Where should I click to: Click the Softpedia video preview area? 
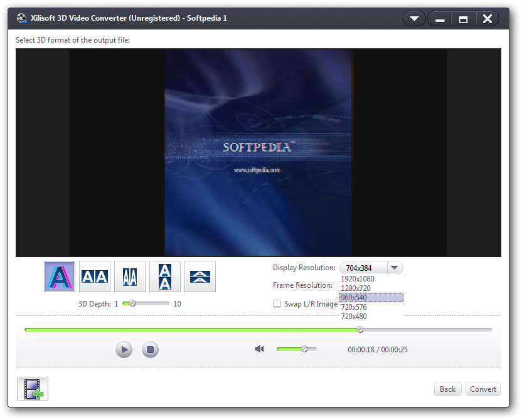pyautogui.click(x=258, y=152)
